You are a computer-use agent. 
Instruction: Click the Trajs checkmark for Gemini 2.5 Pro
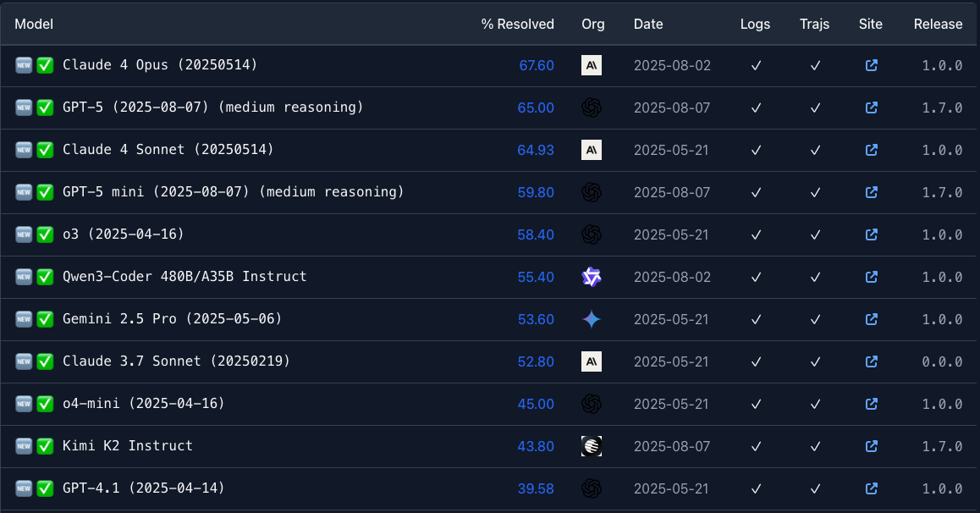815,319
